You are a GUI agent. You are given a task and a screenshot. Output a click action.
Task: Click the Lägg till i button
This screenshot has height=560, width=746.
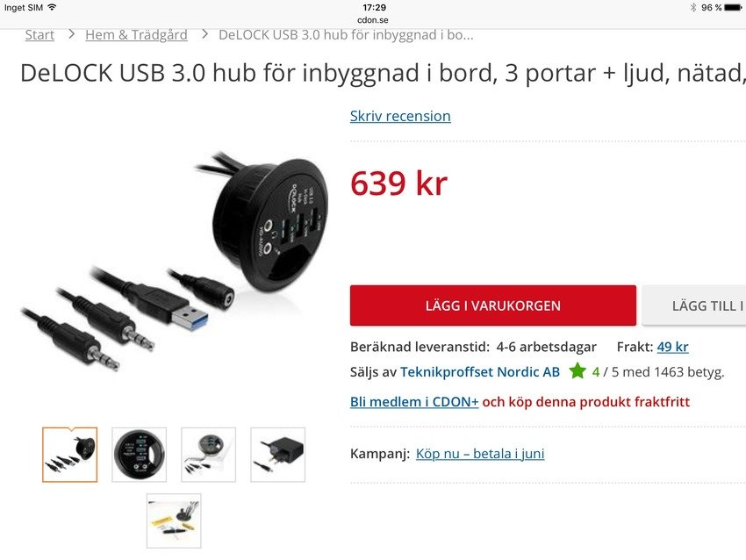(694, 305)
